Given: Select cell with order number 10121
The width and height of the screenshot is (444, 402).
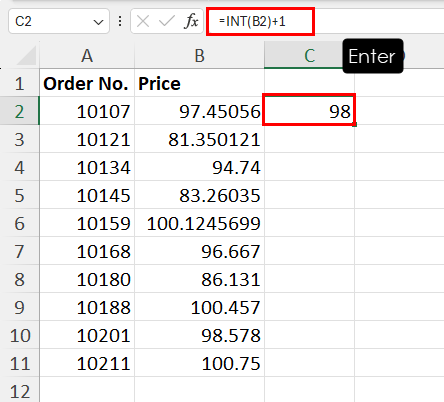Looking at the screenshot, I should coord(87,139).
